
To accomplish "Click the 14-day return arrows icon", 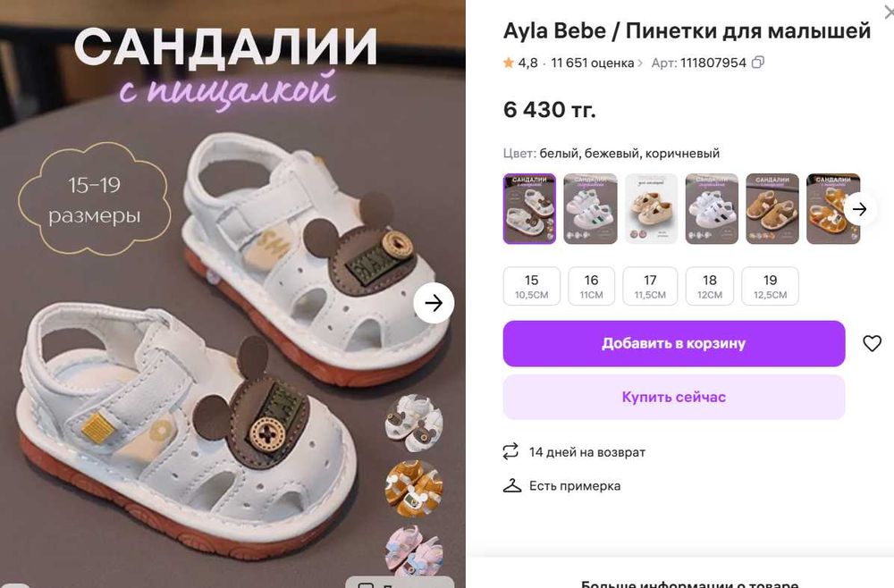I will click(x=510, y=451).
